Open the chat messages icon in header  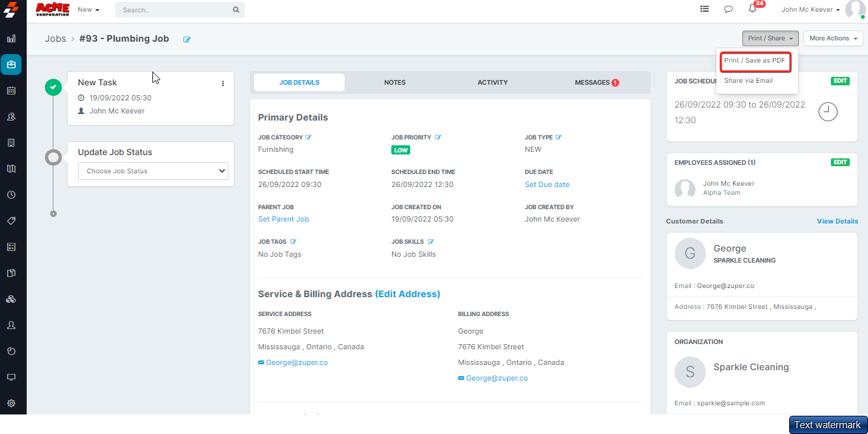(728, 9)
